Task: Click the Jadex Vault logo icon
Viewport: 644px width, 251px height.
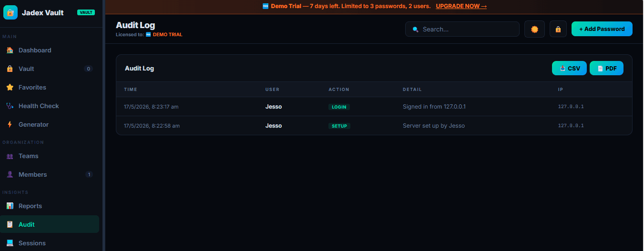Action: pos(10,12)
